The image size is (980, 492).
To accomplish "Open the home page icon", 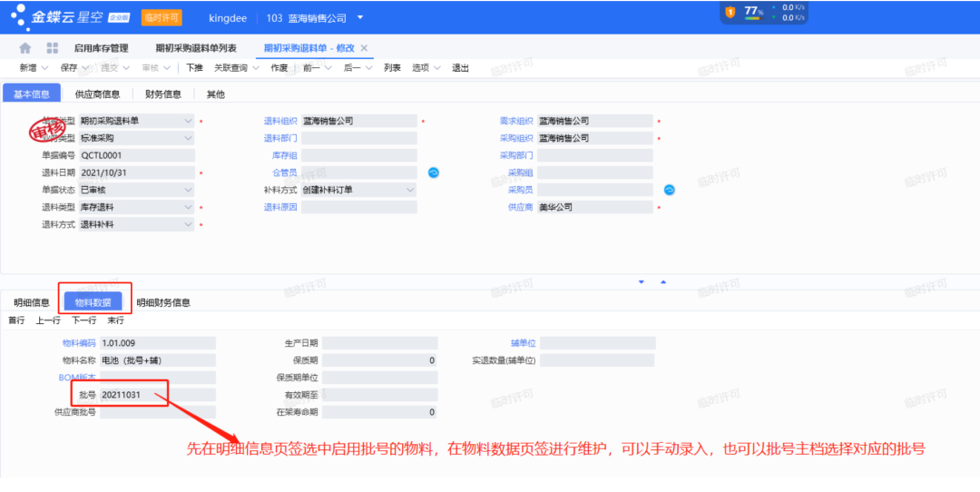I will (25, 48).
